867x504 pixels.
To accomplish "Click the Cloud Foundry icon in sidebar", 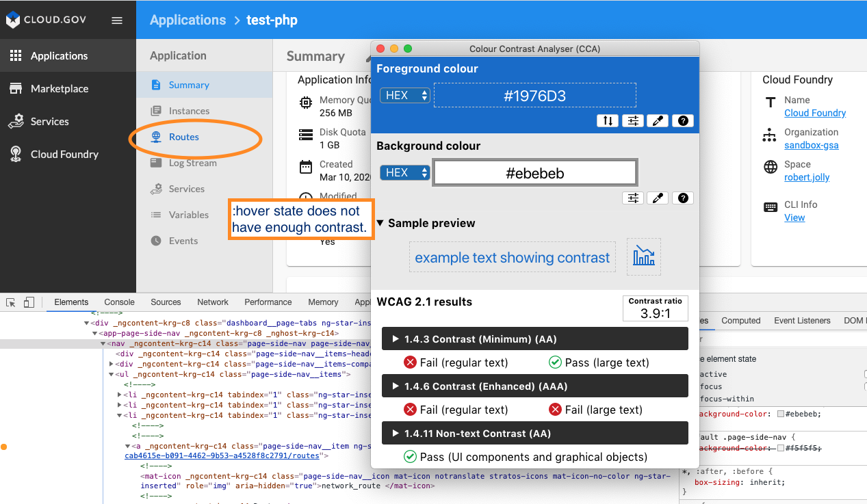I will coord(16,154).
